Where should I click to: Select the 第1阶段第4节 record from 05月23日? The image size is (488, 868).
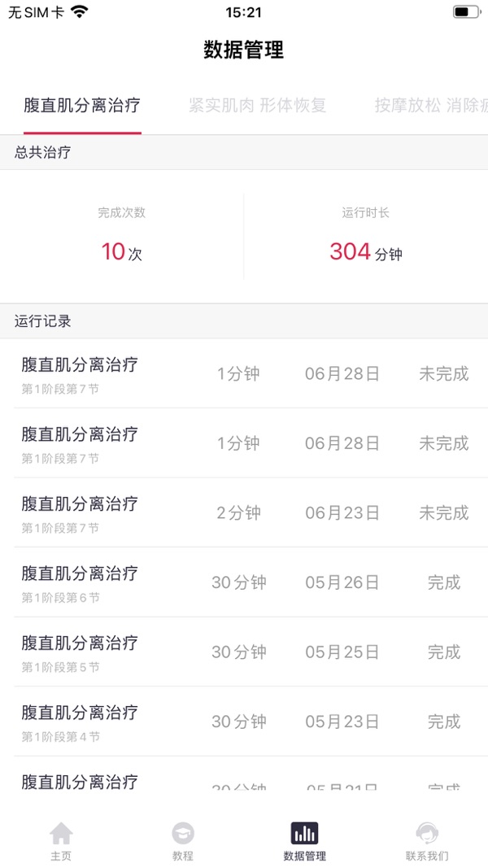tap(244, 722)
